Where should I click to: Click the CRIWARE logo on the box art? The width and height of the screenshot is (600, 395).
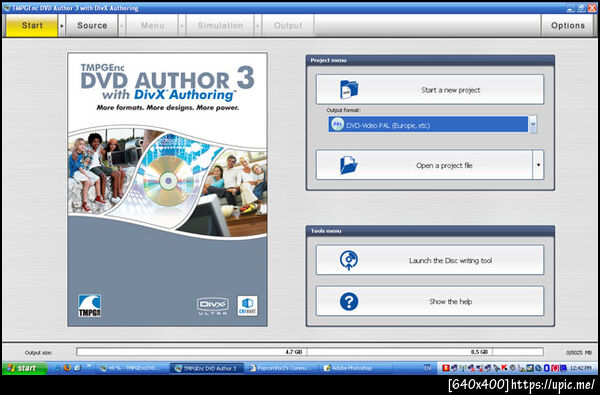pos(247,306)
